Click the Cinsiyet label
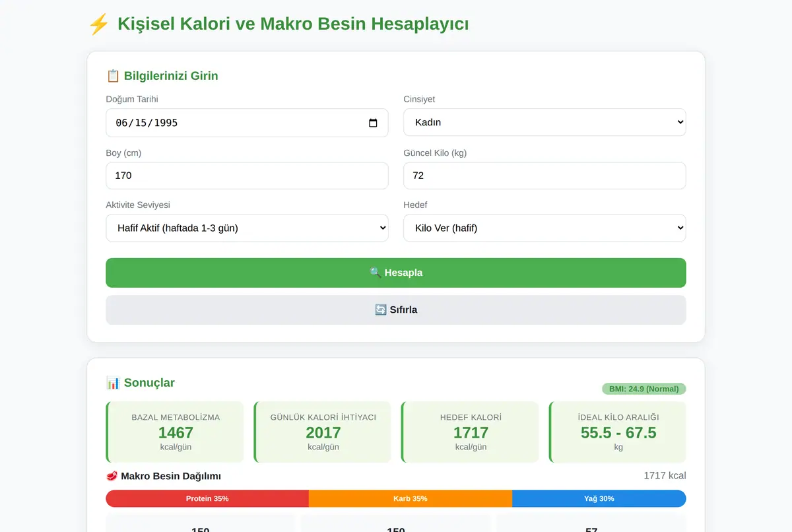 pyautogui.click(x=419, y=99)
